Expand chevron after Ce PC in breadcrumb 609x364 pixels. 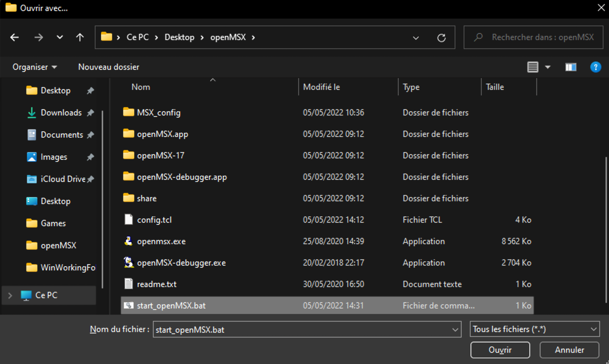tap(156, 38)
